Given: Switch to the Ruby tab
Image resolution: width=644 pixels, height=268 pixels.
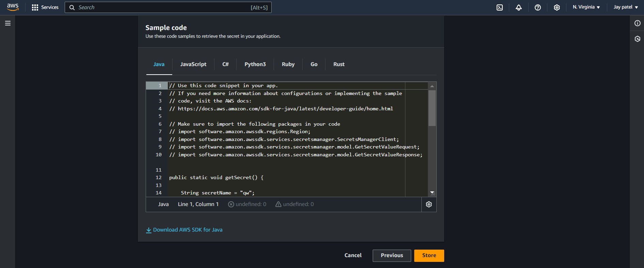Looking at the screenshot, I should coord(288,64).
